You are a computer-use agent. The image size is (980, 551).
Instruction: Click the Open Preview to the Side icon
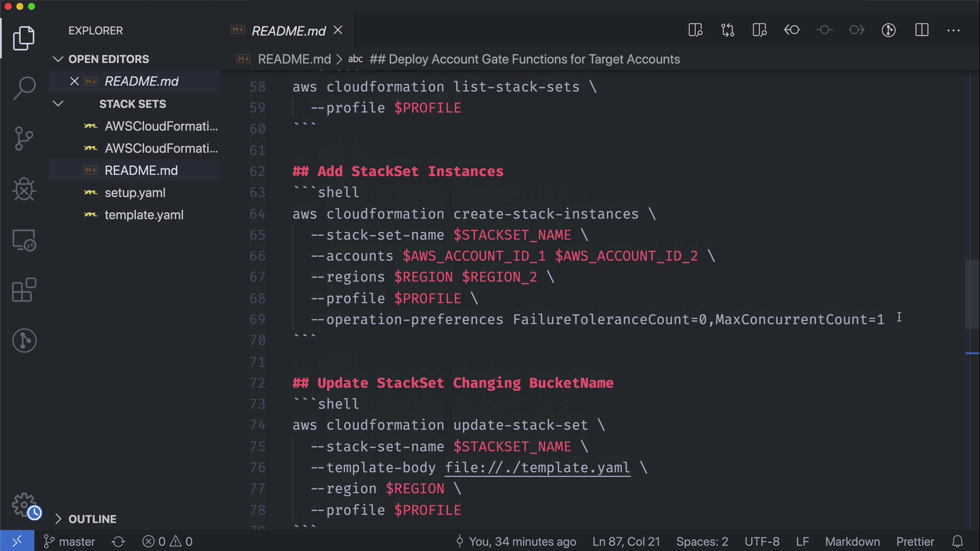pos(695,30)
